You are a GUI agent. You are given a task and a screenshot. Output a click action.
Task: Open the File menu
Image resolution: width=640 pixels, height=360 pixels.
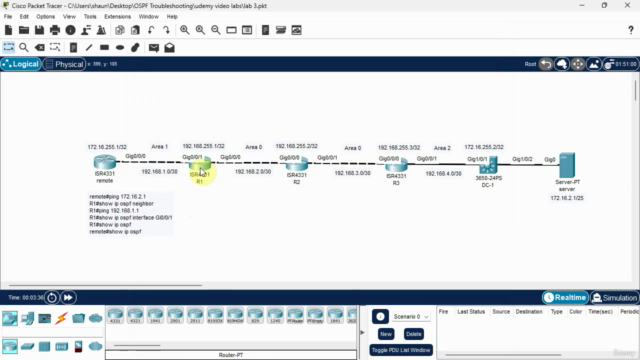tap(8, 17)
